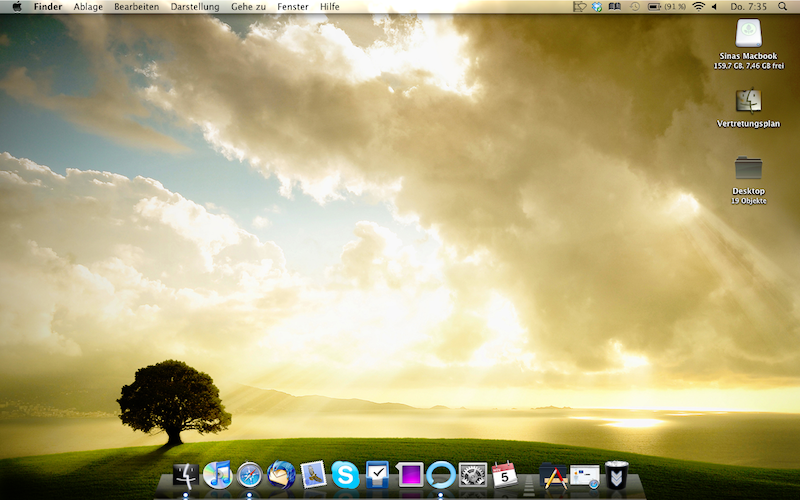Open the volume speaker menu

pyautogui.click(x=714, y=7)
